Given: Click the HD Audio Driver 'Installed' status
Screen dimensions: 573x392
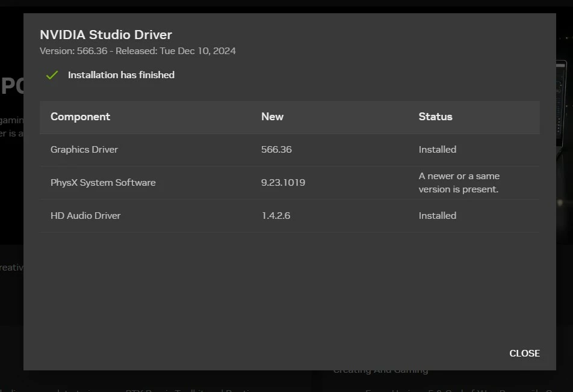Looking at the screenshot, I should tap(438, 216).
